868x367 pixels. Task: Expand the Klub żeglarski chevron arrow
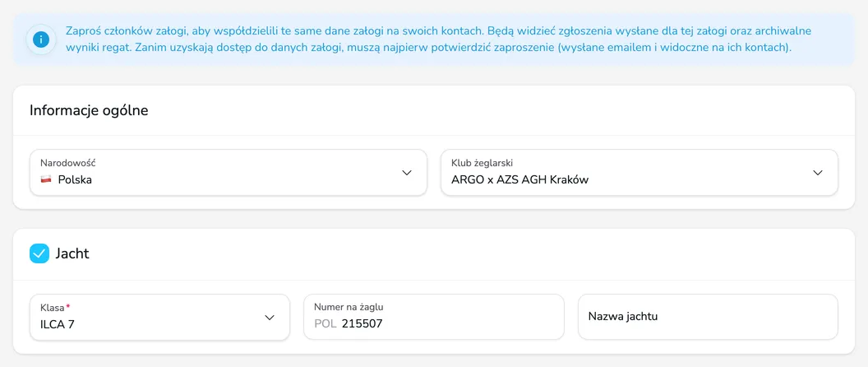click(818, 173)
